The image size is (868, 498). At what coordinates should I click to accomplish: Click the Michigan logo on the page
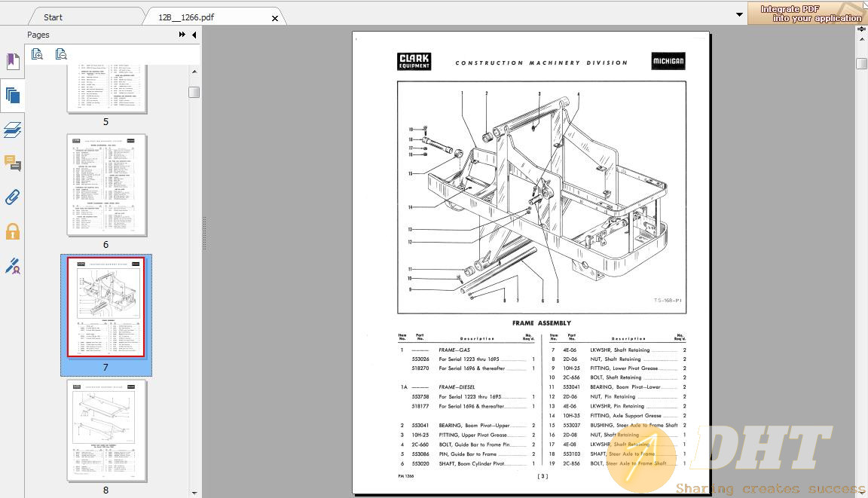(x=668, y=61)
